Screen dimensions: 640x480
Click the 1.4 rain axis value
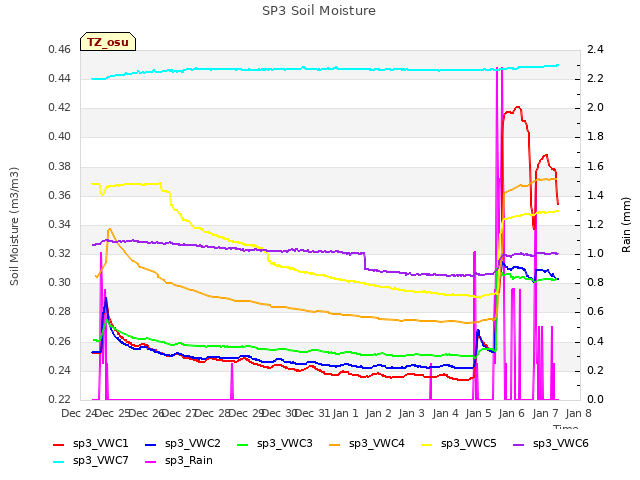click(595, 196)
